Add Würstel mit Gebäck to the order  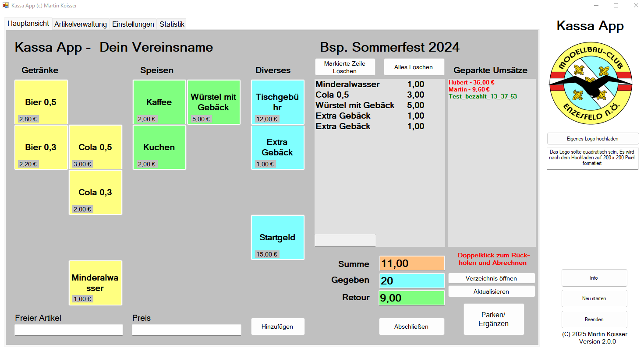point(213,102)
